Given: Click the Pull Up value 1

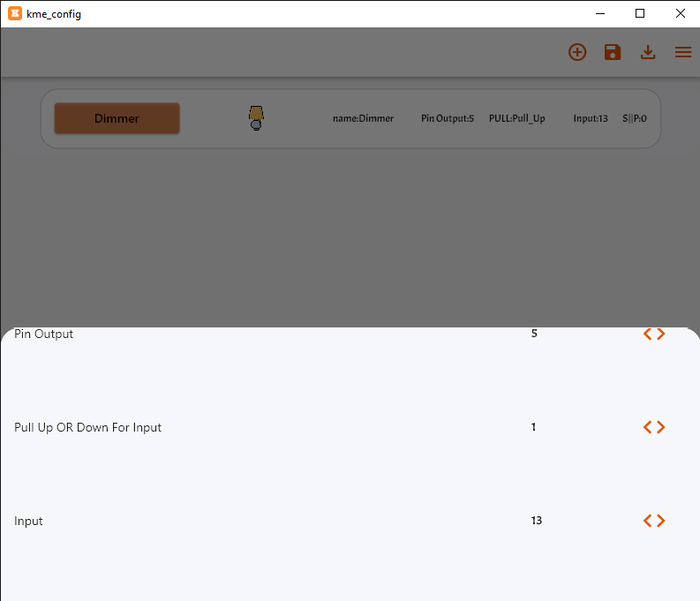Looking at the screenshot, I should coord(533,427).
